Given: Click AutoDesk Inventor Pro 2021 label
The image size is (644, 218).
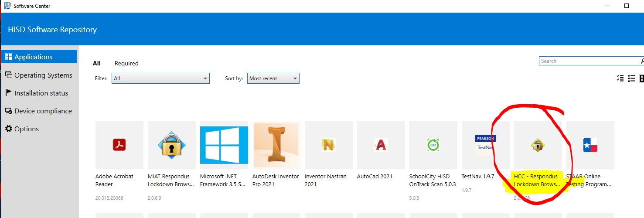Looking at the screenshot, I should click(276, 180).
